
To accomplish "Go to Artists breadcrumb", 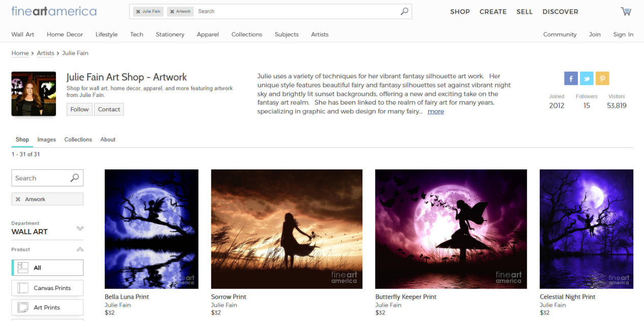I will coord(45,53).
